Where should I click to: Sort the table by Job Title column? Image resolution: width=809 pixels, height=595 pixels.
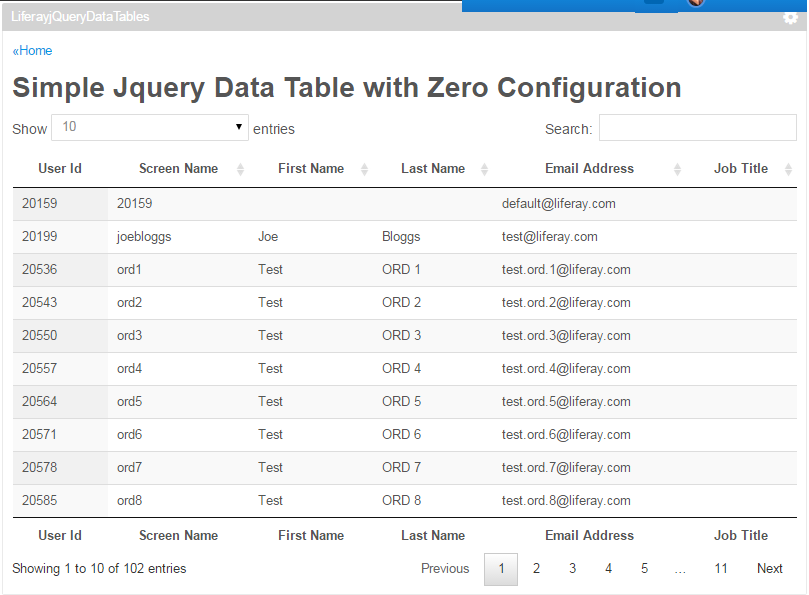tap(740, 168)
